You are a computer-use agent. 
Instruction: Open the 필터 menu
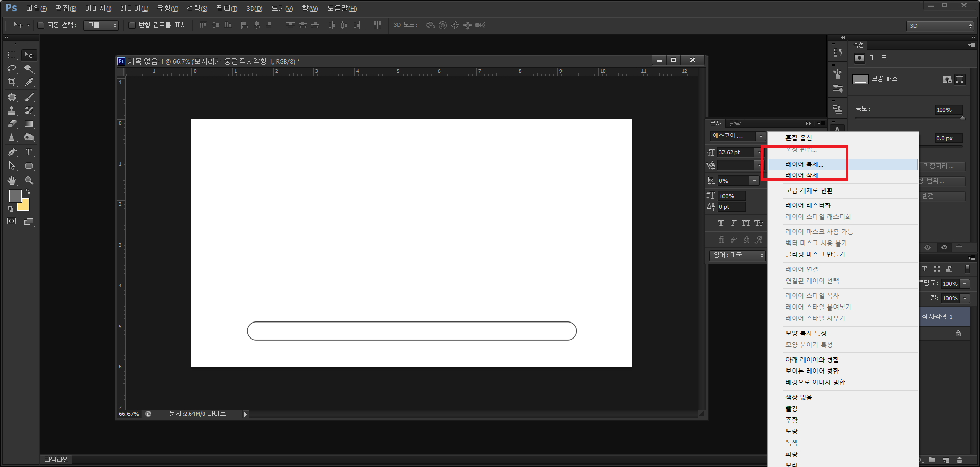227,8
